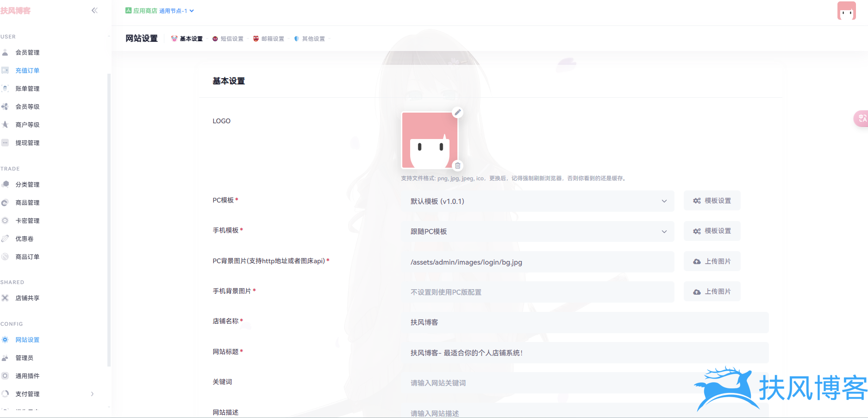Open 提现管理 in the sidebar
The image size is (868, 418).
click(x=27, y=143)
